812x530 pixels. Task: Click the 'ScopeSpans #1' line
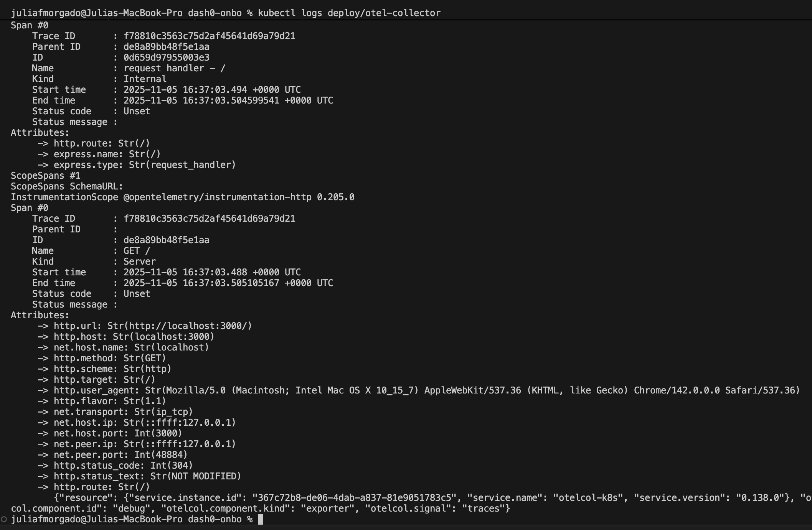coord(45,176)
